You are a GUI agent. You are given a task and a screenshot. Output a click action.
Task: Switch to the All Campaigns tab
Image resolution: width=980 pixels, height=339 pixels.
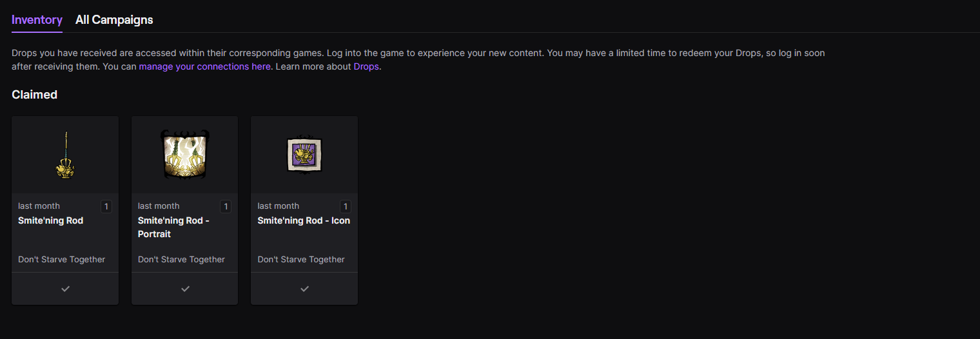pyautogui.click(x=114, y=19)
